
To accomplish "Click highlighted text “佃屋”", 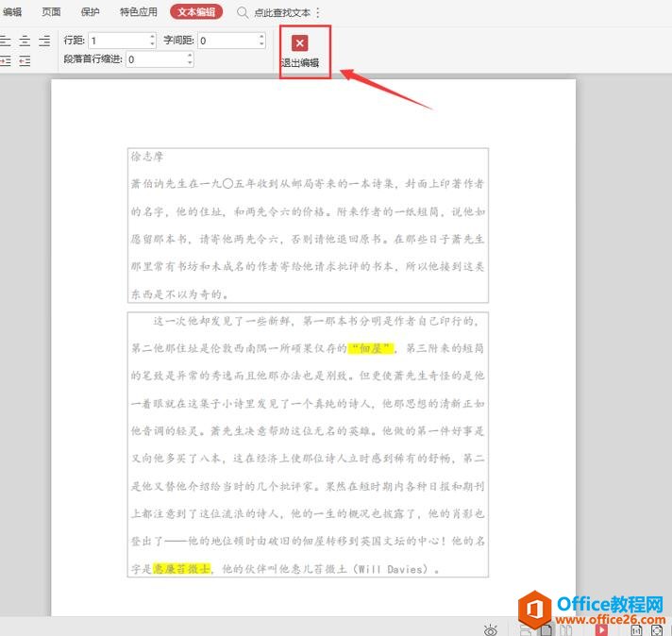I will pyautogui.click(x=371, y=348).
